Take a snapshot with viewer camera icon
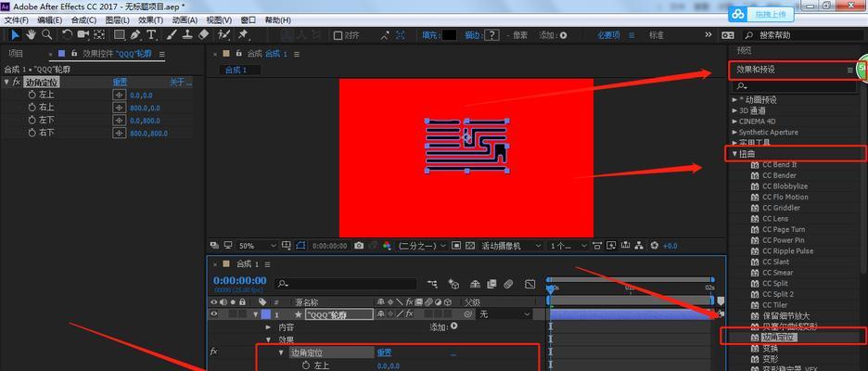Screen dimensions: 868x371 (359, 246)
